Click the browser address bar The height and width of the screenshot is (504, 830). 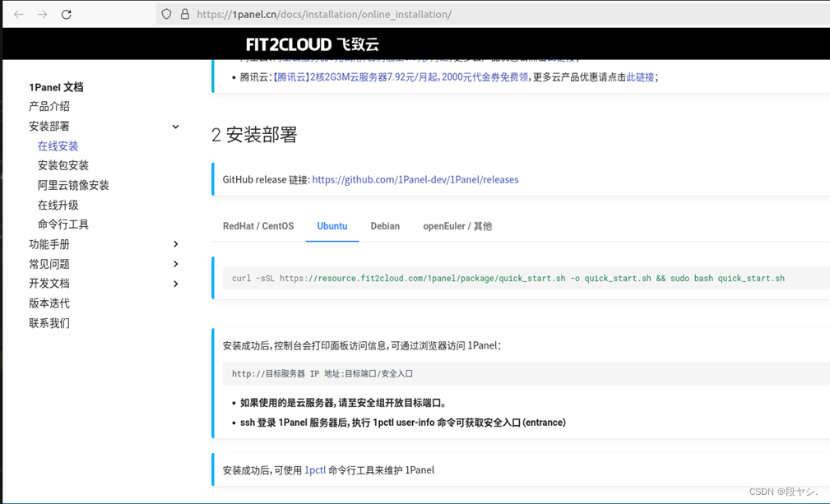coord(370,14)
